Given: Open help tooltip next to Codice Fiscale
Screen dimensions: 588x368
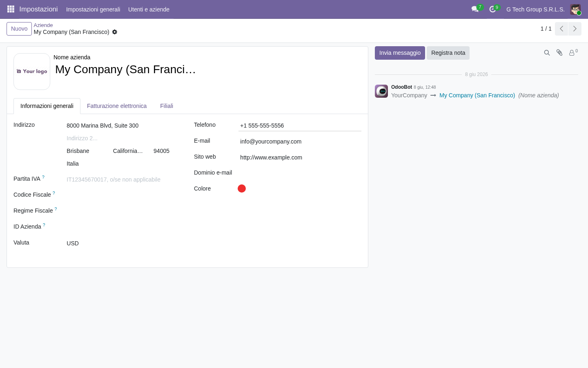Looking at the screenshot, I should [x=54, y=193].
